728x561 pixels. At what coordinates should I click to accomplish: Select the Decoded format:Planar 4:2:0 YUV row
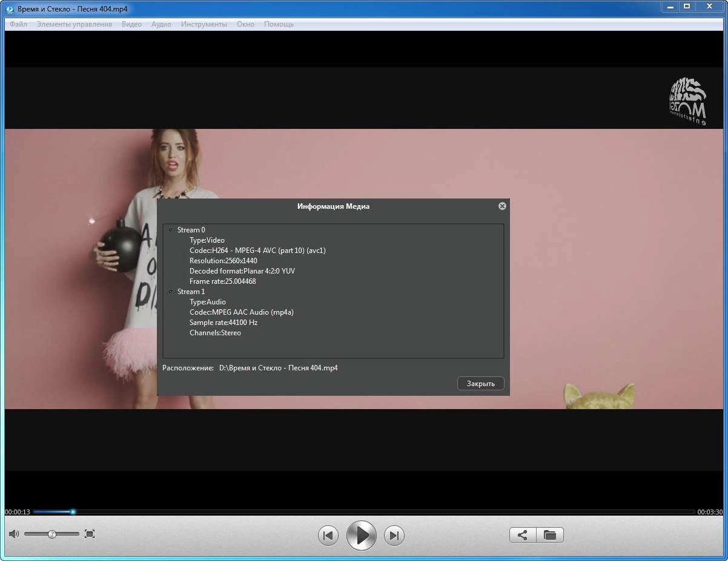[242, 271]
